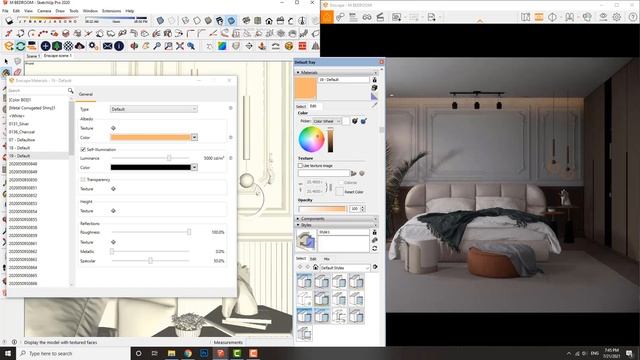Image resolution: width=640 pixels, height=360 pixels.
Task: Open visual settings eye in Enscape
Action: click(x=603, y=17)
